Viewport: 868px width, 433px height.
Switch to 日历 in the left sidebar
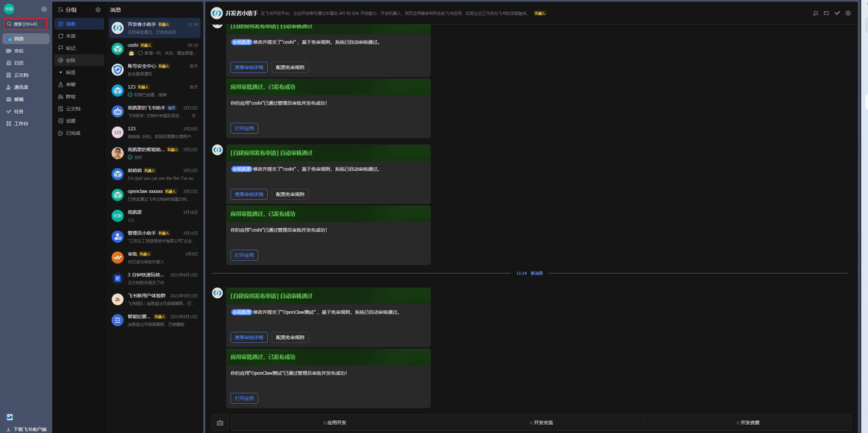19,63
